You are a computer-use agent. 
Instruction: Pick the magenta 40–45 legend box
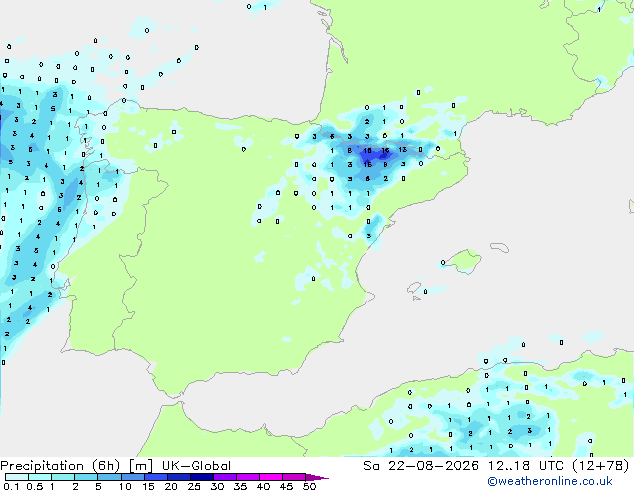[271, 477]
